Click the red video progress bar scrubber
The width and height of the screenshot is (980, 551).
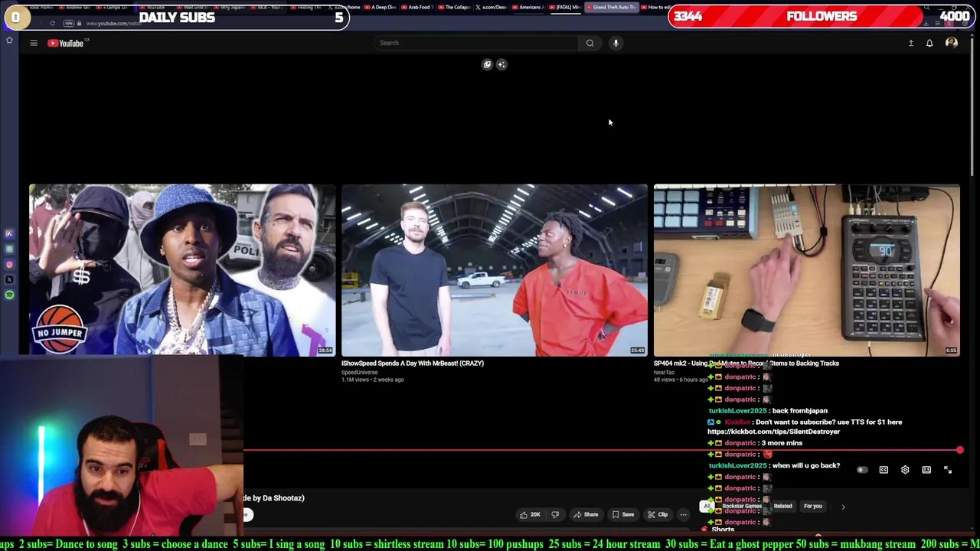(x=959, y=450)
